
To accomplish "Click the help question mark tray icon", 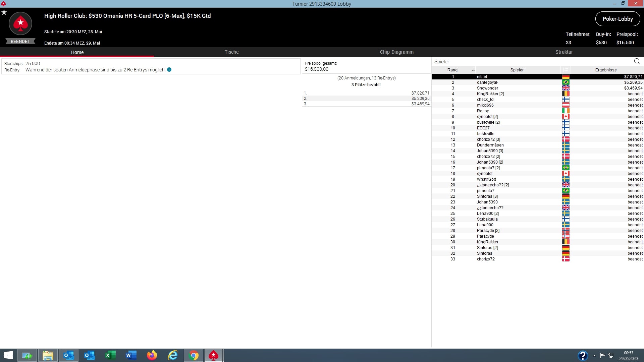I will 583,356.
